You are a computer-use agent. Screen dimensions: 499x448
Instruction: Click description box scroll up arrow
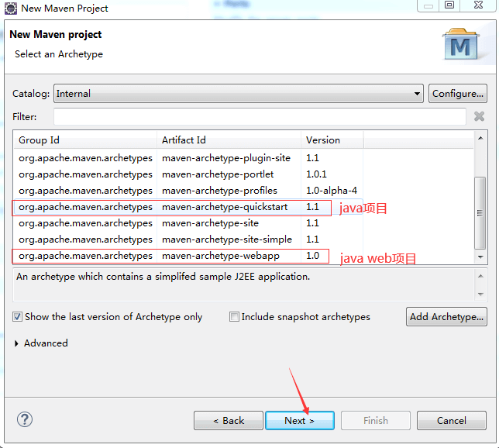click(x=480, y=276)
